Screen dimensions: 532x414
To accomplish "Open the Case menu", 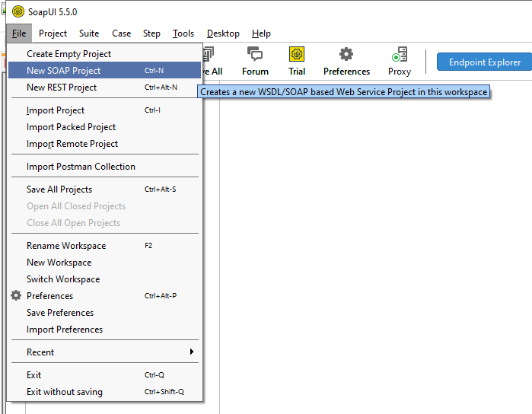I will tap(122, 33).
